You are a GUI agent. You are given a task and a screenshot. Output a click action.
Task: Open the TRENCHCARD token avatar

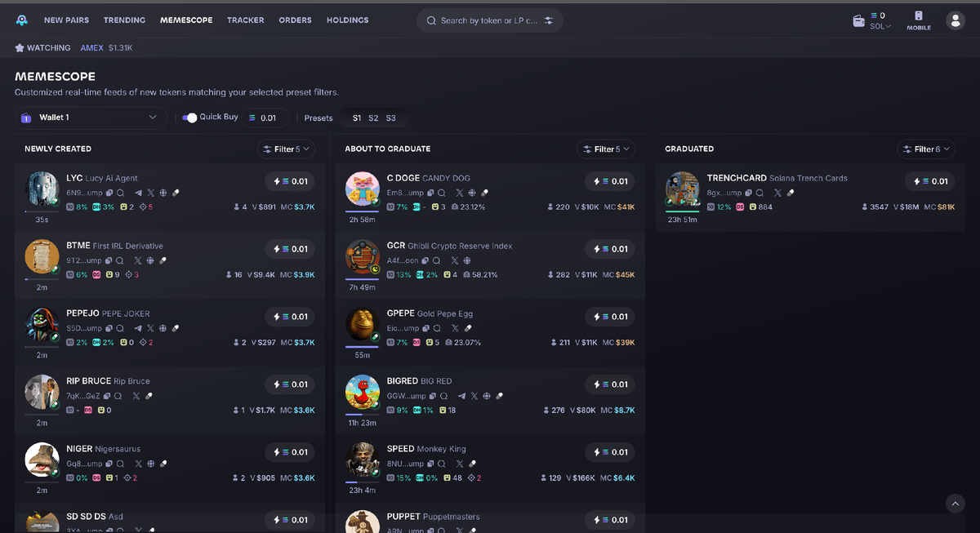pos(683,189)
